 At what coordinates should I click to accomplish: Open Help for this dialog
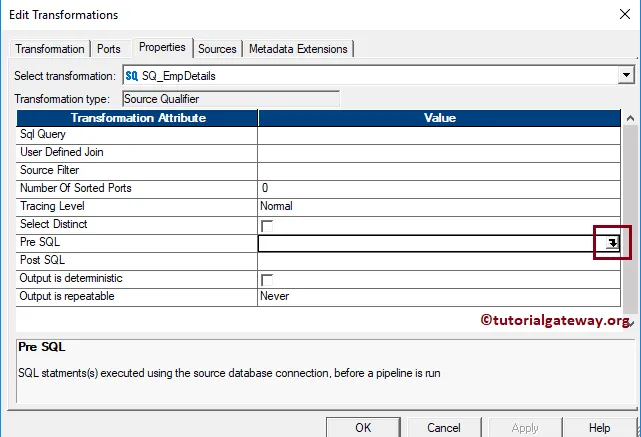pos(599,427)
